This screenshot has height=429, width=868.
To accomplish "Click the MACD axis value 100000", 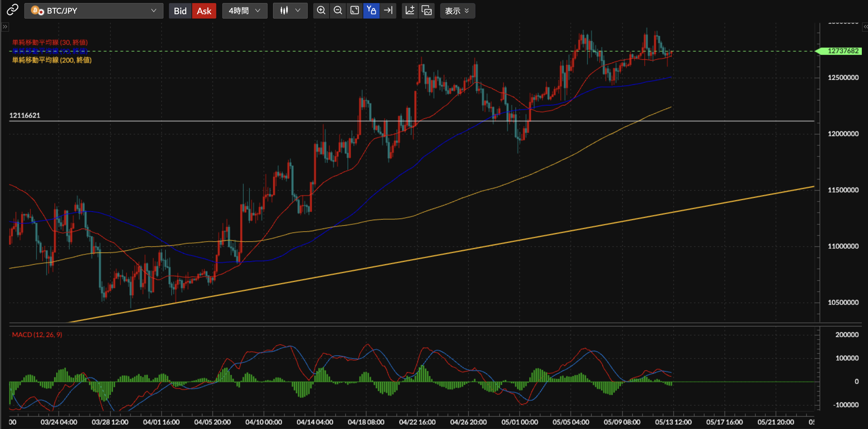I will tap(847, 358).
